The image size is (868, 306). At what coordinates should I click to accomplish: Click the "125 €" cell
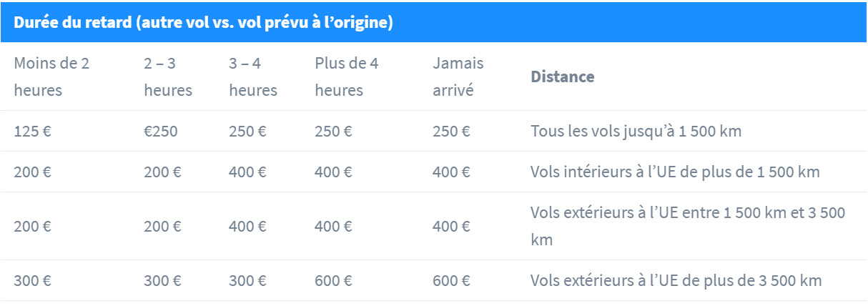[33, 132]
